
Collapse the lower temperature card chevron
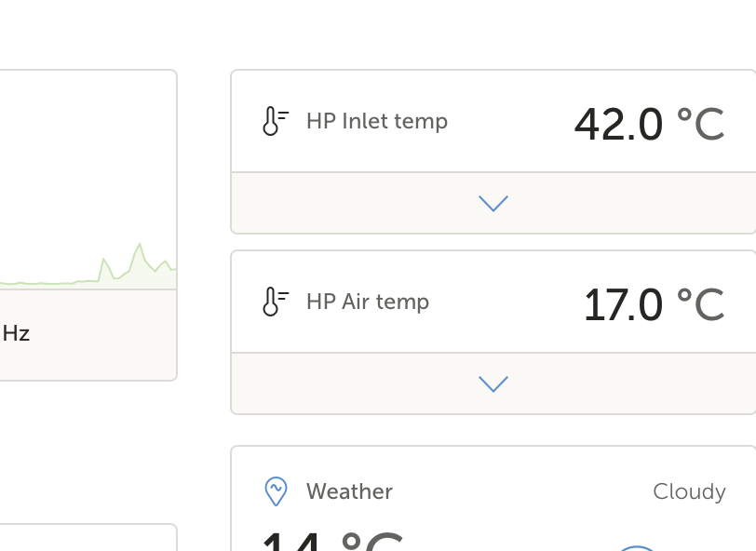493,383
